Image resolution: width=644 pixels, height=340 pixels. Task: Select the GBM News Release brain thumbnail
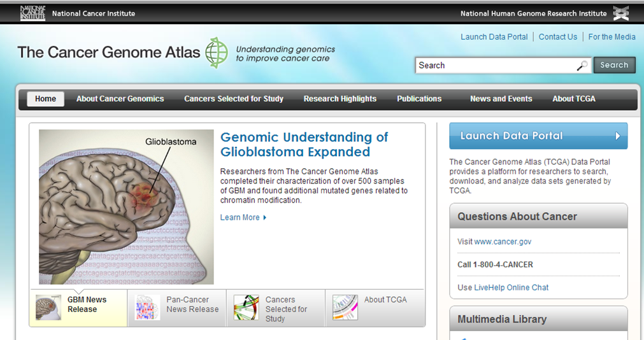48,307
